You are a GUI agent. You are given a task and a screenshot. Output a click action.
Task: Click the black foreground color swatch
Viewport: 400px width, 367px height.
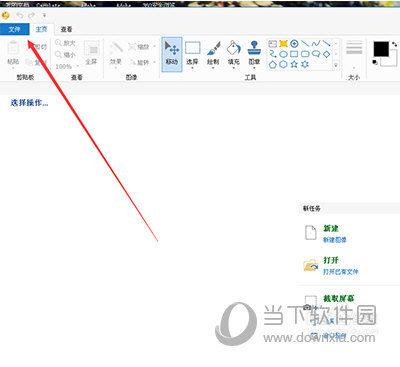[381, 49]
